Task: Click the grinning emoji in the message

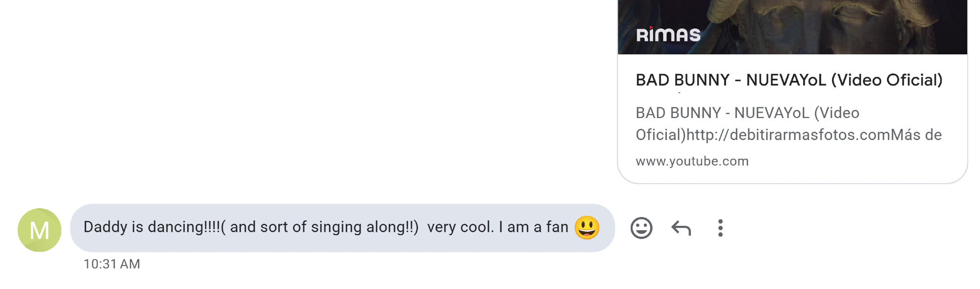Action: (x=587, y=227)
